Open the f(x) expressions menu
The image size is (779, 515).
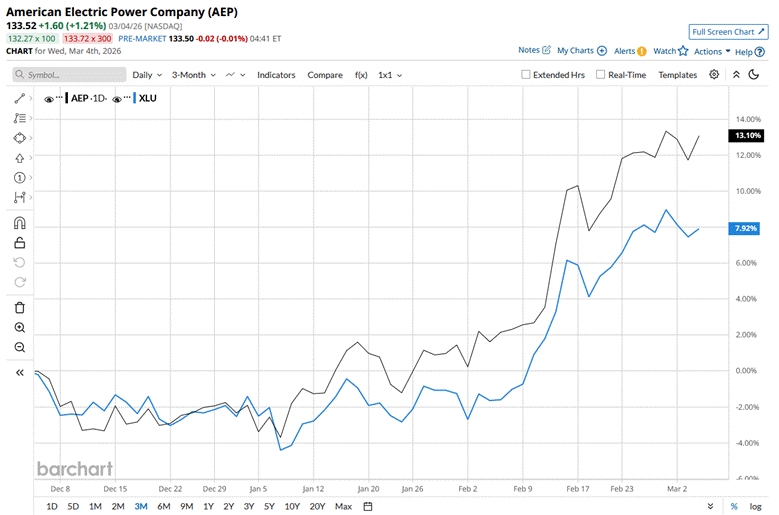[x=361, y=75]
